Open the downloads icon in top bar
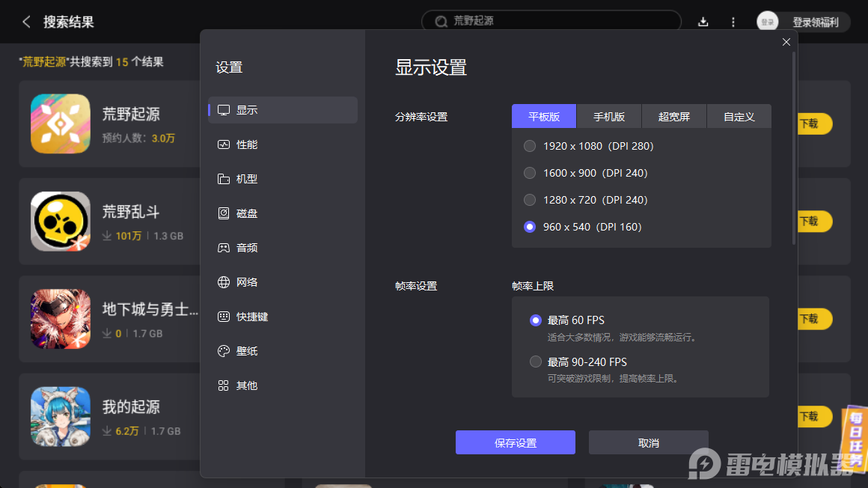 click(703, 22)
